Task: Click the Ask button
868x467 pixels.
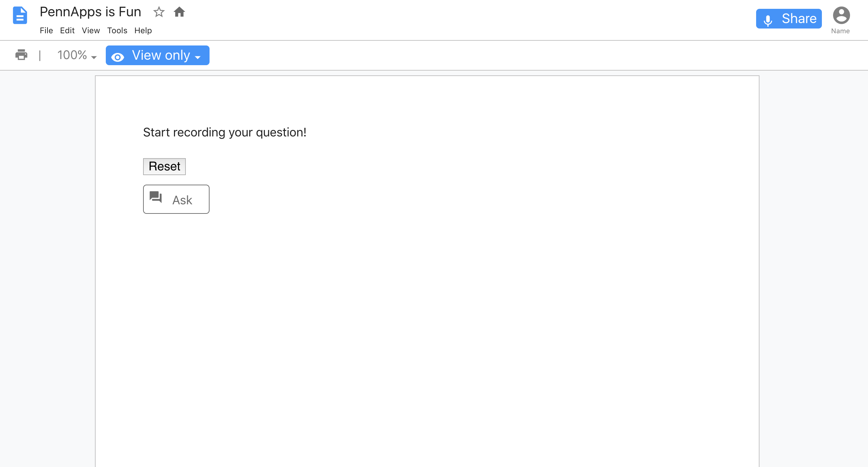Action: (176, 199)
